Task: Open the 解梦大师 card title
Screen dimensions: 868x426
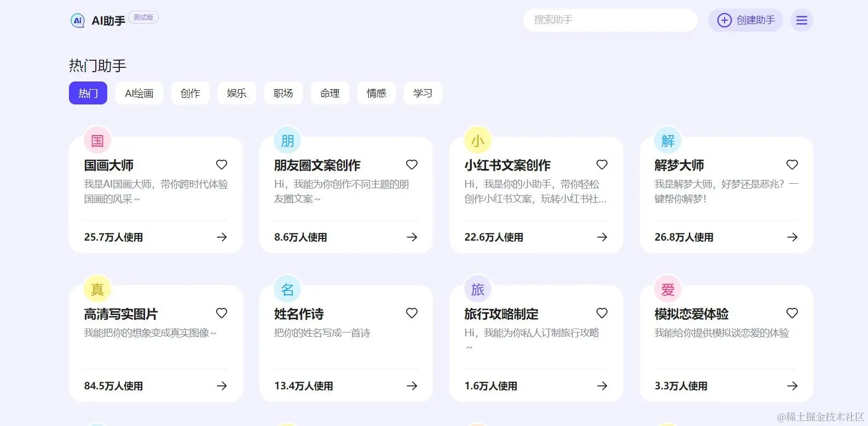Action: click(679, 165)
